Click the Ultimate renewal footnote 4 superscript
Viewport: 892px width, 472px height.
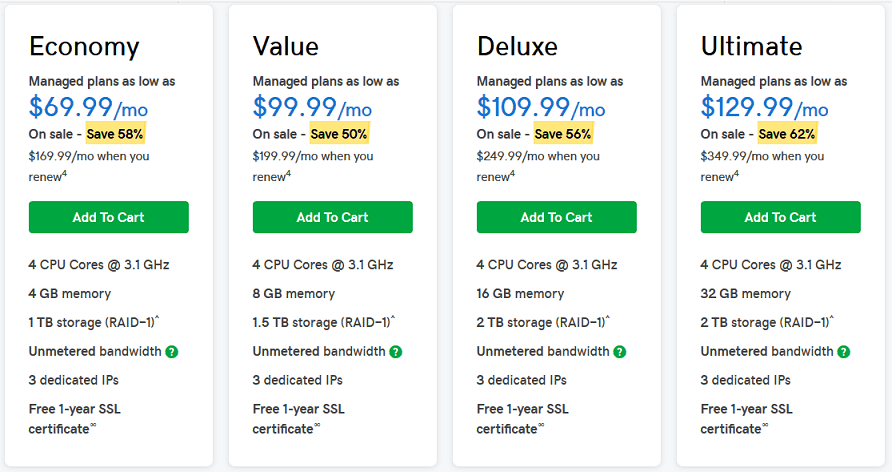pos(736,173)
